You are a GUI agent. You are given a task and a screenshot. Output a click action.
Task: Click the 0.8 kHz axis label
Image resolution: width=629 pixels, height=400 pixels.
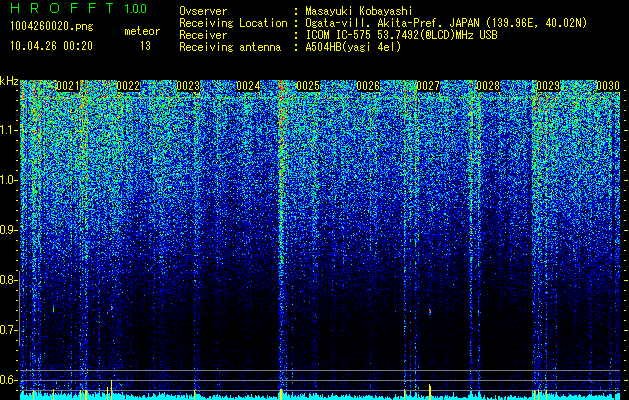[x=9, y=280]
